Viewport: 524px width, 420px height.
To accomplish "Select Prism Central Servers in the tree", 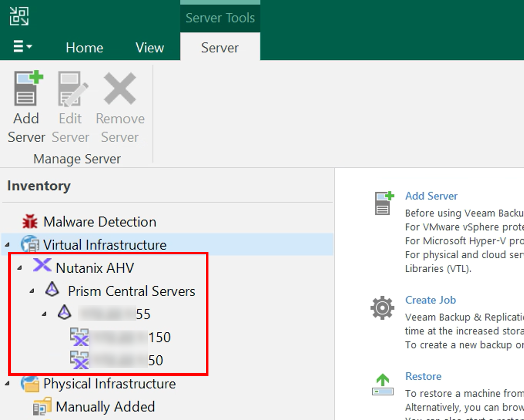I will click(132, 291).
